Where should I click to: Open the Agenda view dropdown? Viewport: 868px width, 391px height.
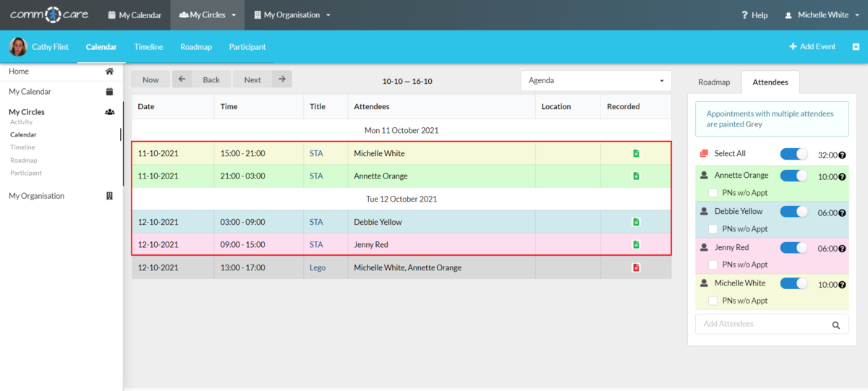click(595, 80)
